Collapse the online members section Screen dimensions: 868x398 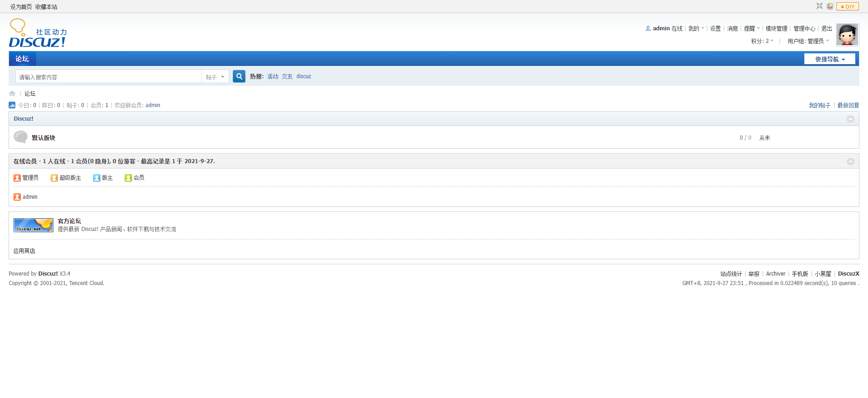850,161
